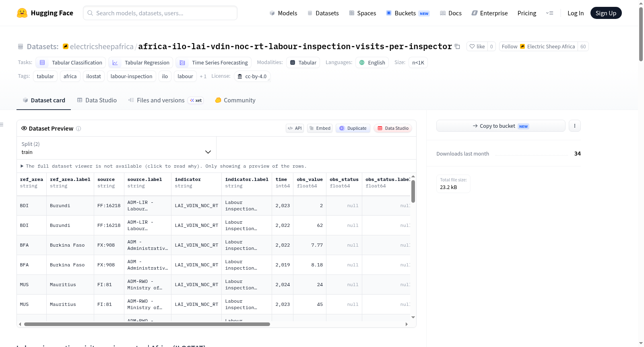Select the Tabular Classification task tag
The image size is (644, 347).
point(71,62)
